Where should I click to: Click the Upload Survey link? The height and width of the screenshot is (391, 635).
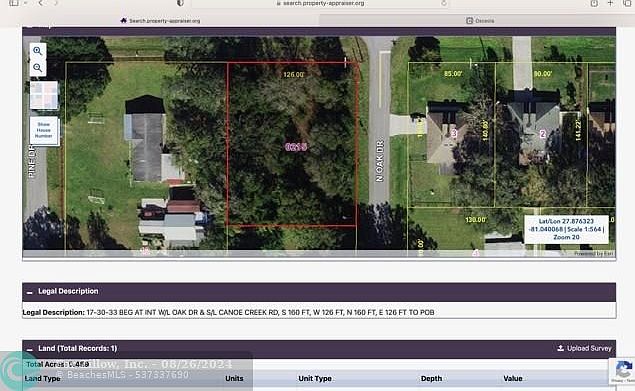(584, 348)
